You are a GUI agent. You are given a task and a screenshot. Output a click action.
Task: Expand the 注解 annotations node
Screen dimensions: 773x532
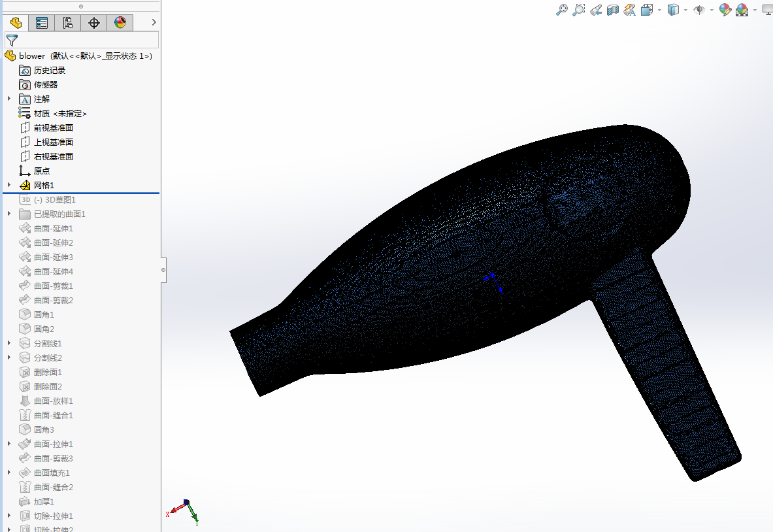(9, 99)
